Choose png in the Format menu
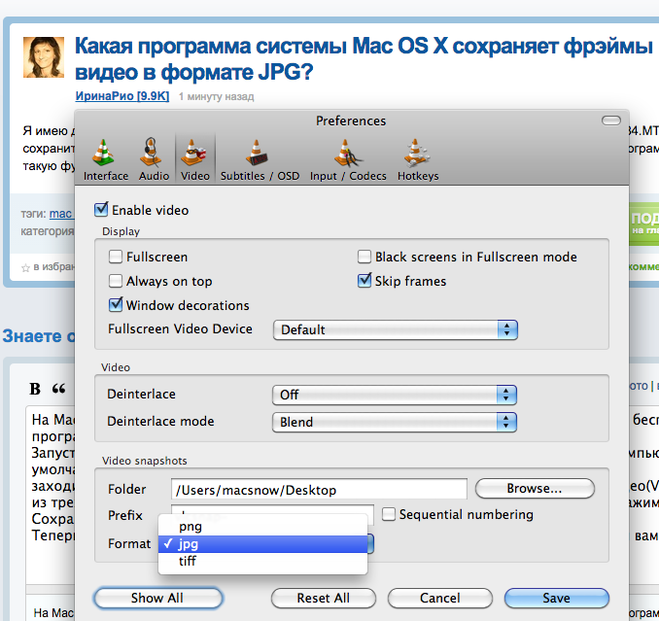This screenshot has height=621, width=659. (263, 526)
